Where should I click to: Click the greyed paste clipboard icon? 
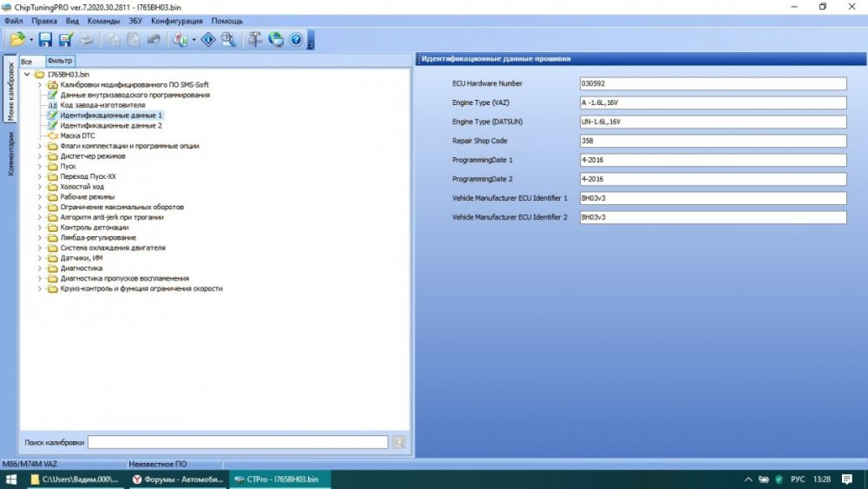point(134,39)
